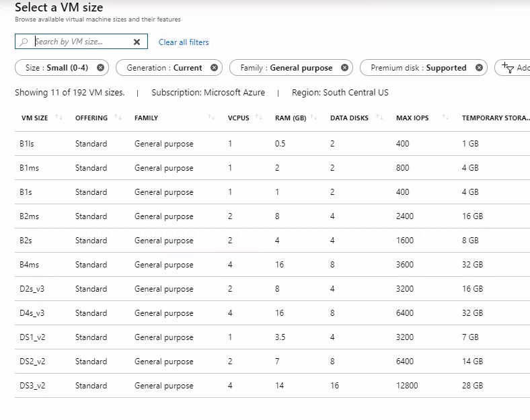The height and width of the screenshot is (420, 530).
Task: Select the B4ms VM size row
Action: pyautogui.click(x=272, y=265)
